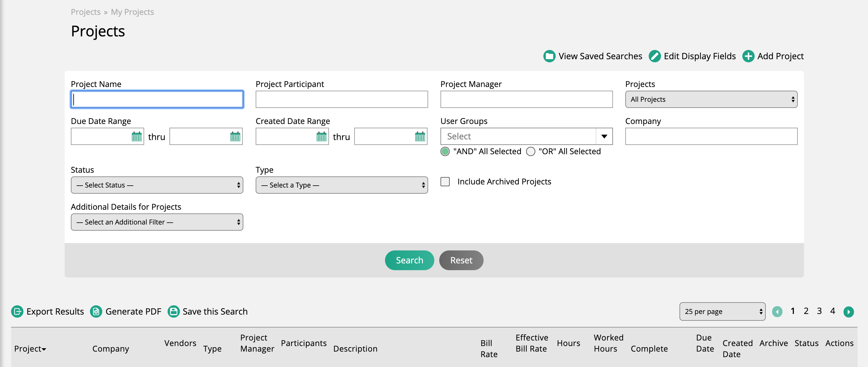Click the Archive column header

click(x=773, y=343)
